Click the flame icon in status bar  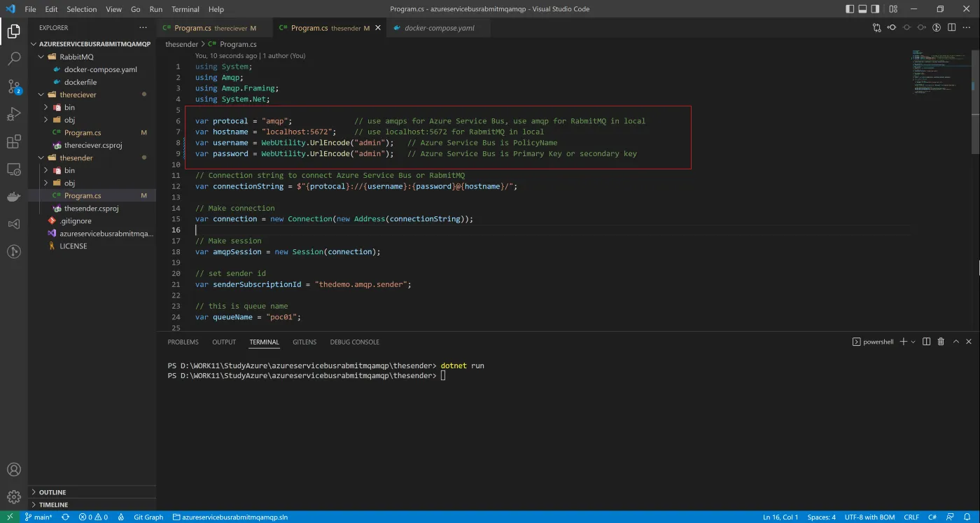point(121,517)
